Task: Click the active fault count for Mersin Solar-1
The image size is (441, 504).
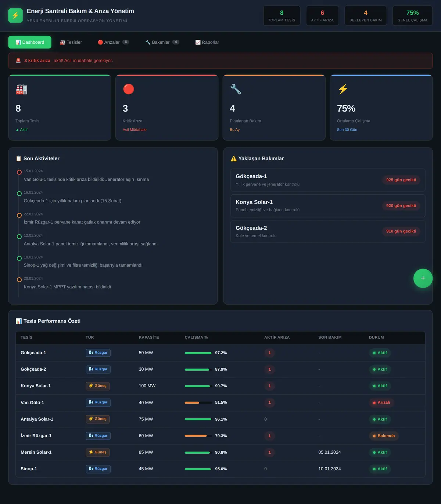Action: pos(269,452)
